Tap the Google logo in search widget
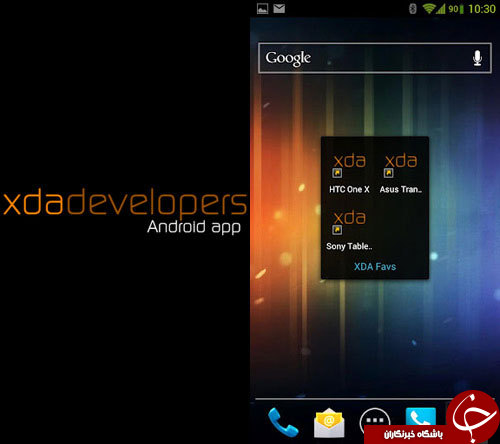The height and width of the screenshot is (444, 500). coord(288,58)
